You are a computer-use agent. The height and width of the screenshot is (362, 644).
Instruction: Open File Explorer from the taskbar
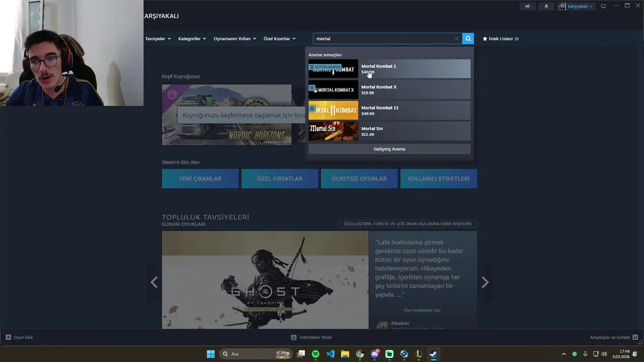click(345, 354)
